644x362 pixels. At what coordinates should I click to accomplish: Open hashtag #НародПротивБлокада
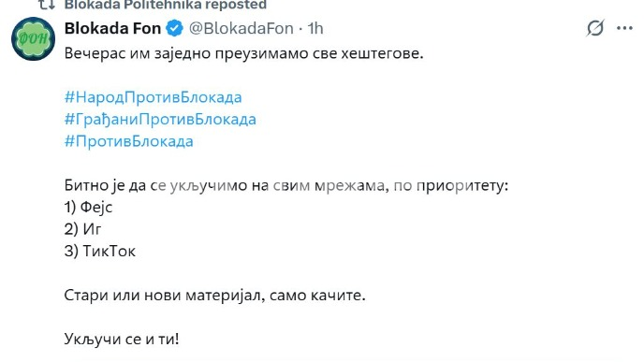pyautogui.click(x=154, y=97)
